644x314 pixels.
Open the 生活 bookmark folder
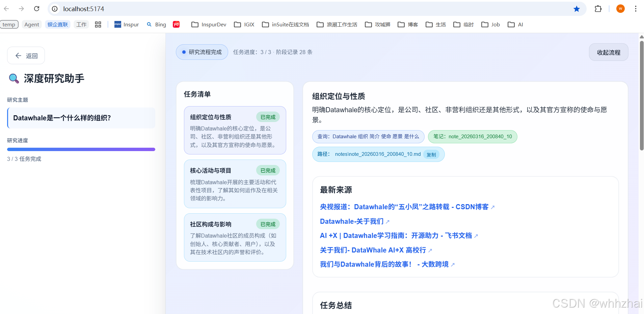(436, 24)
